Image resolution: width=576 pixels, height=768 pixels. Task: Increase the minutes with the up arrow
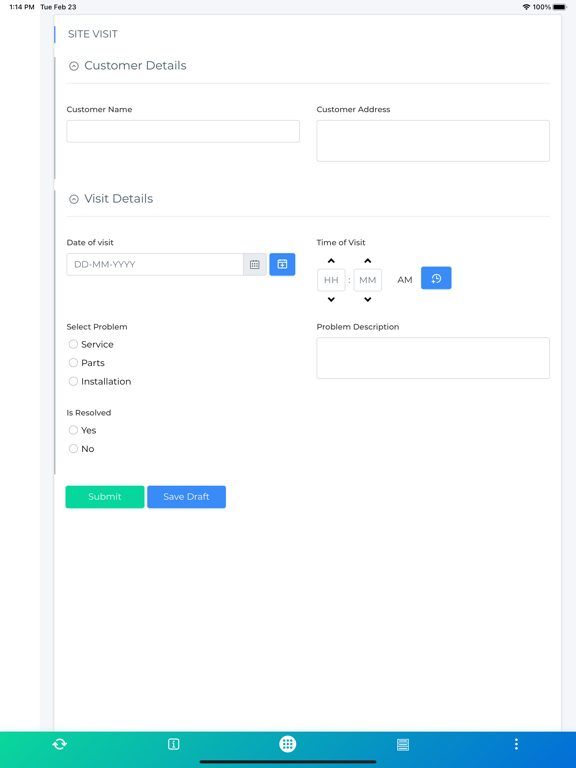[367, 261]
